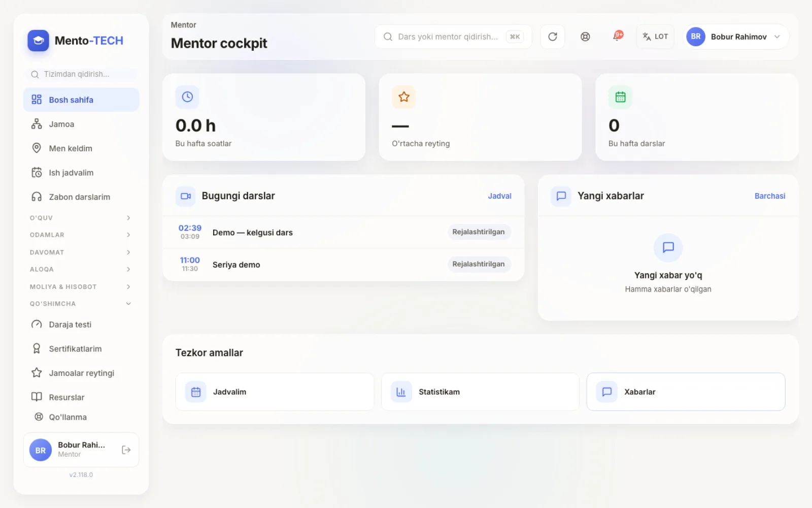Click clock icon on Bu hafta soatlar card

click(x=187, y=97)
